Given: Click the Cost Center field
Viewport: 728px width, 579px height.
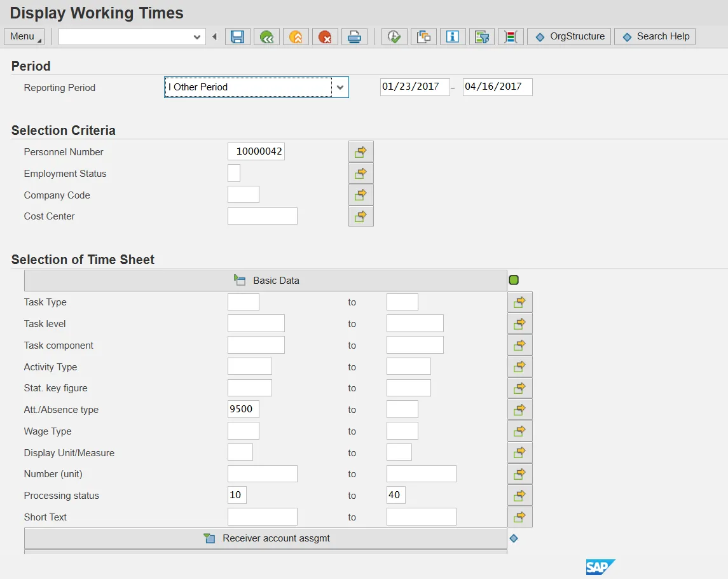Looking at the screenshot, I should pyautogui.click(x=263, y=216).
